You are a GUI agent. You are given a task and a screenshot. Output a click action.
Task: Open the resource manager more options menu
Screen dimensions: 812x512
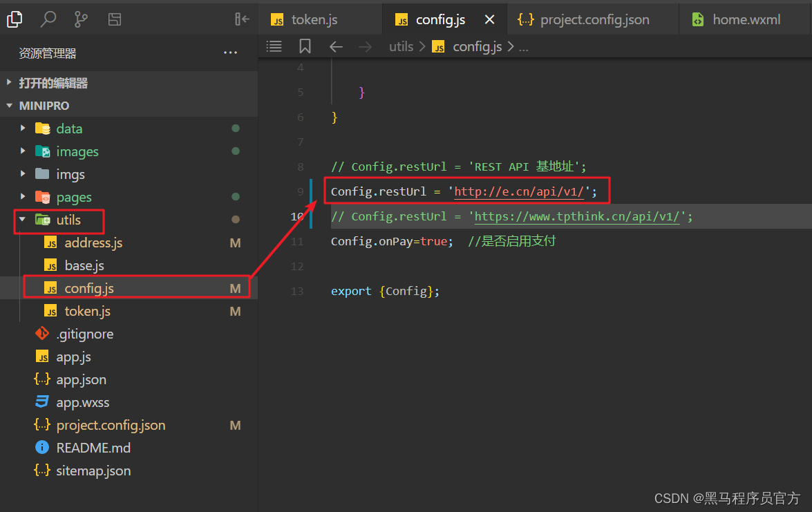click(x=230, y=53)
